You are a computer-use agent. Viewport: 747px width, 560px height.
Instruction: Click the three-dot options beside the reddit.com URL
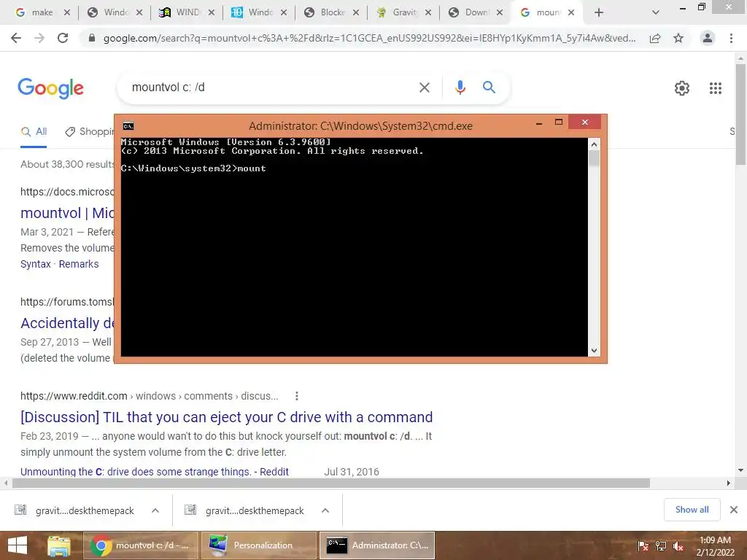296,396
